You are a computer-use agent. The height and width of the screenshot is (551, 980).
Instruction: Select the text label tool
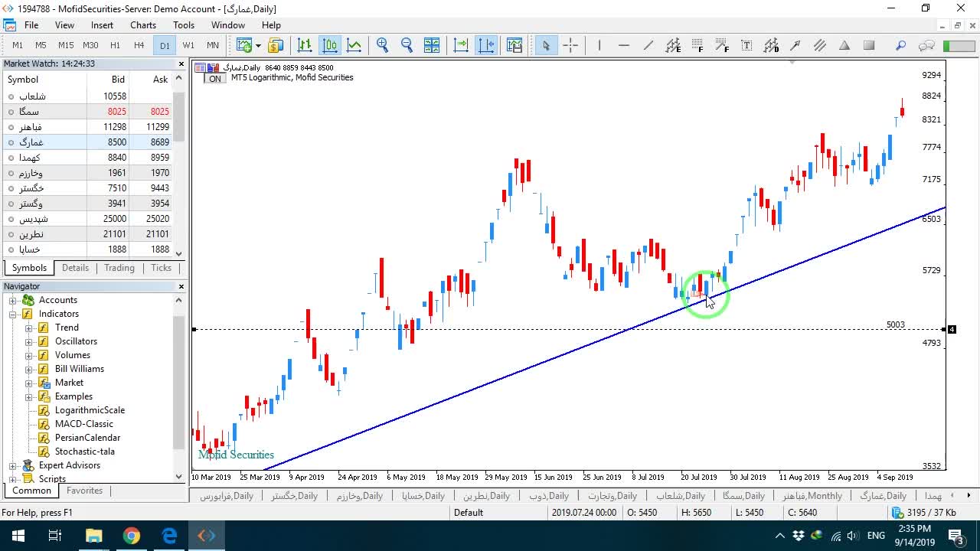[x=746, y=45]
